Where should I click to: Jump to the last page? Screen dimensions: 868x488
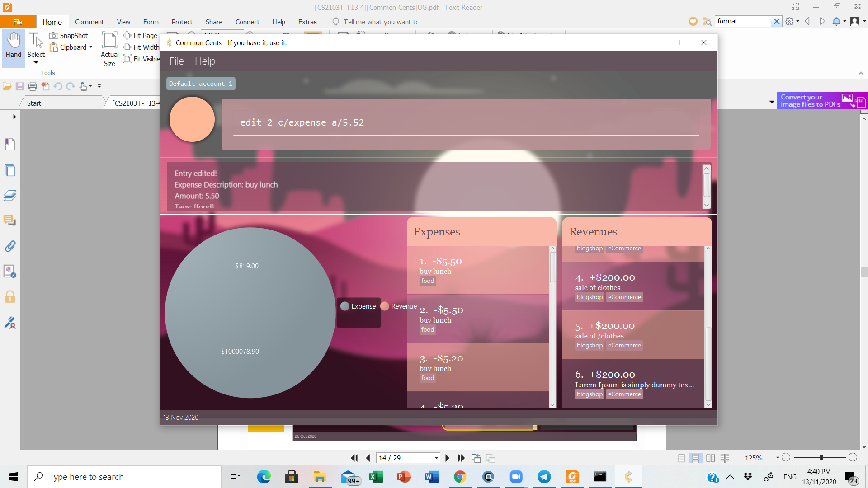click(x=461, y=458)
